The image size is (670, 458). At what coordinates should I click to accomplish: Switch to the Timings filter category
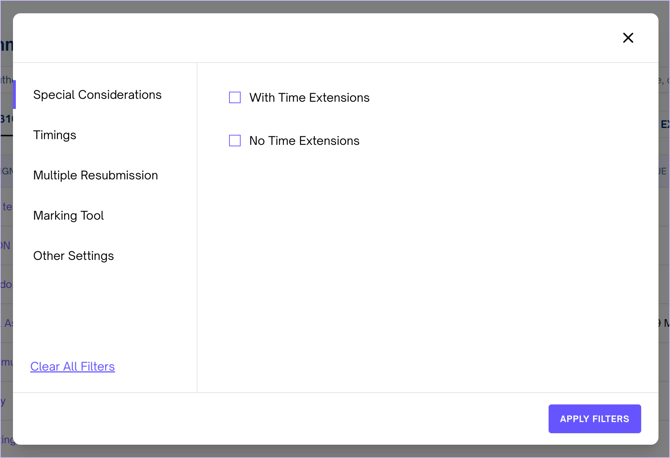(x=55, y=135)
